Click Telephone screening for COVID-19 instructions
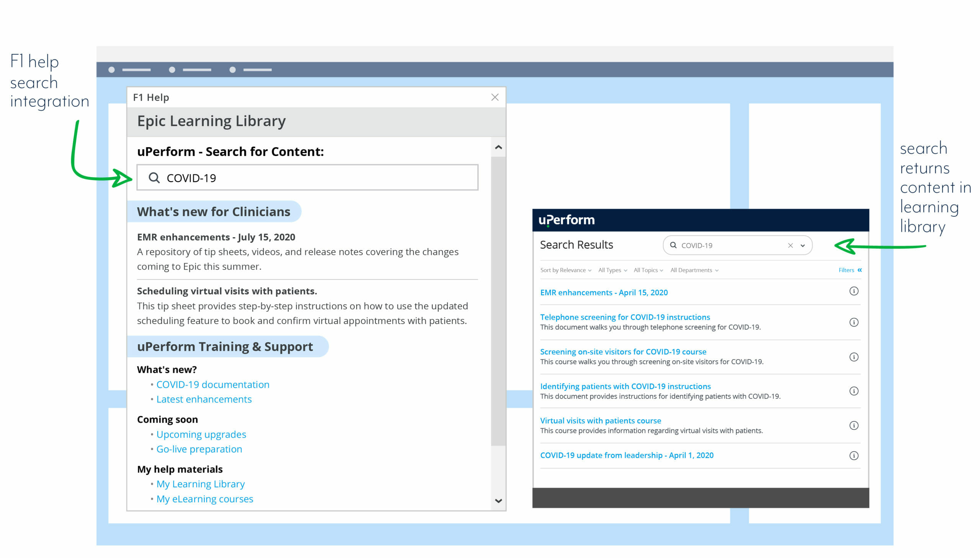 coord(625,317)
